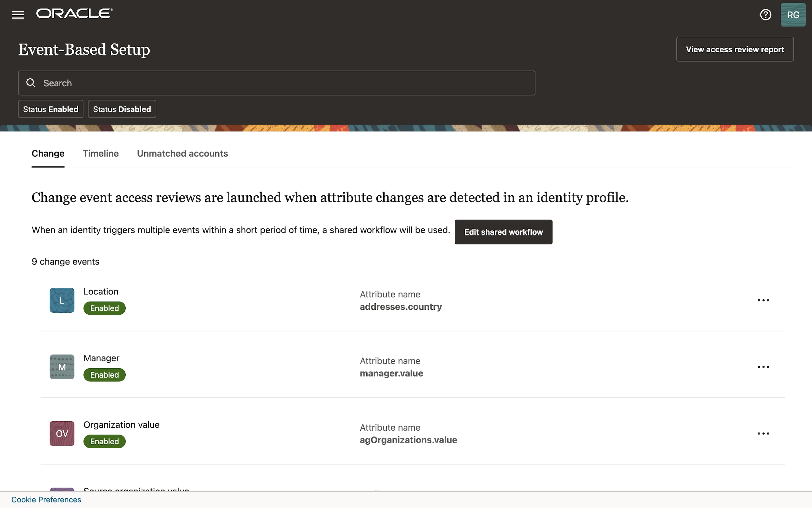Image resolution: width=812 pixels, height=508 pixels.
Task: Click the Oracle logo
Action: click(x=74, y=13)
